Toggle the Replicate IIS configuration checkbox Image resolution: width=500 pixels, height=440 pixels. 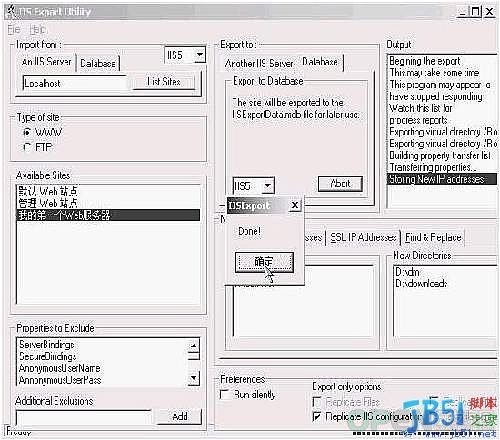[x=317, y=416]
